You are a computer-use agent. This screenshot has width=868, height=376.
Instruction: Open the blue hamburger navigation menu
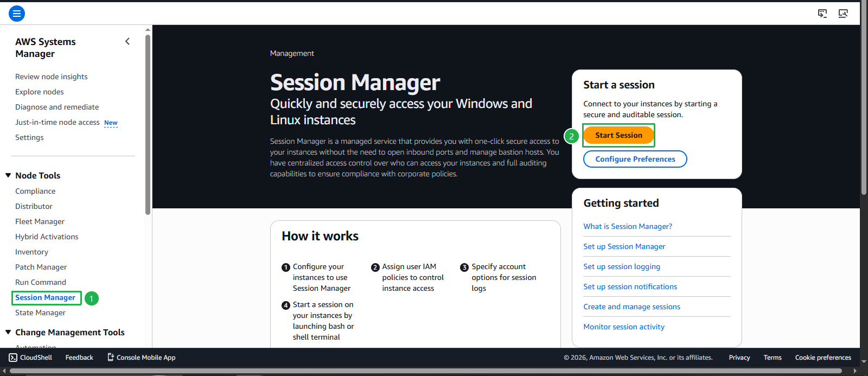(x=17, y=14)
